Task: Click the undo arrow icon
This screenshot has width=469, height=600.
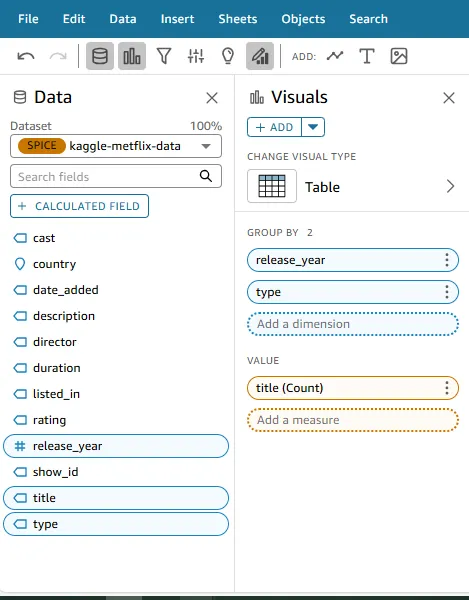Action: 26,56
